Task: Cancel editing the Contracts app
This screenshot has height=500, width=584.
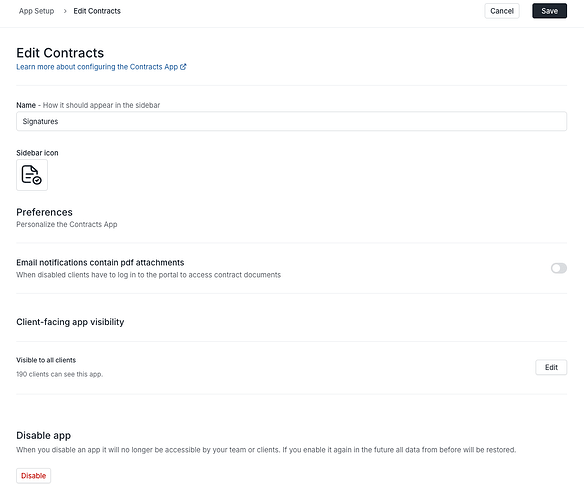Action: click(x=502, y=11)
